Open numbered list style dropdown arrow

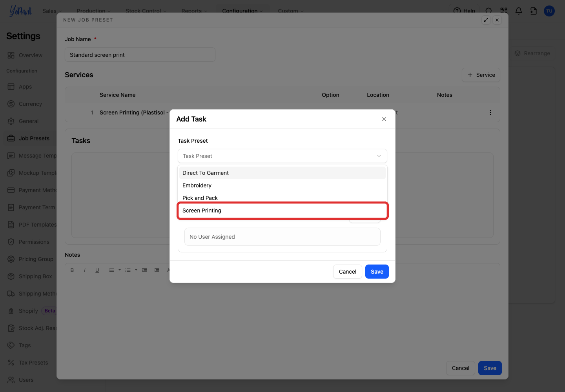[x=120, y=270]
